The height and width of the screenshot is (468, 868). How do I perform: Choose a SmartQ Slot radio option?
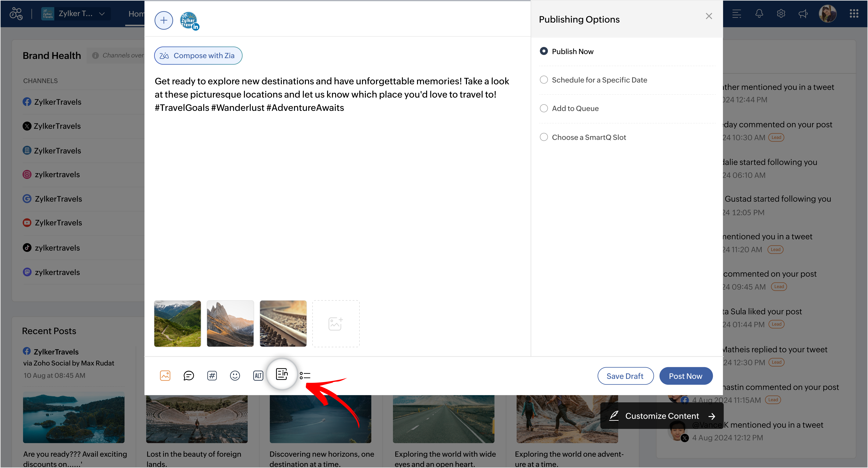[544, 137]
